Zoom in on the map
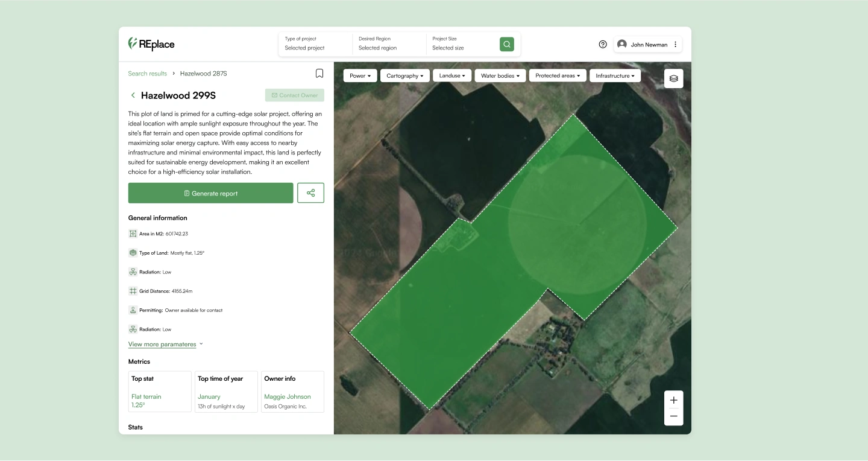 pos(673,400)
